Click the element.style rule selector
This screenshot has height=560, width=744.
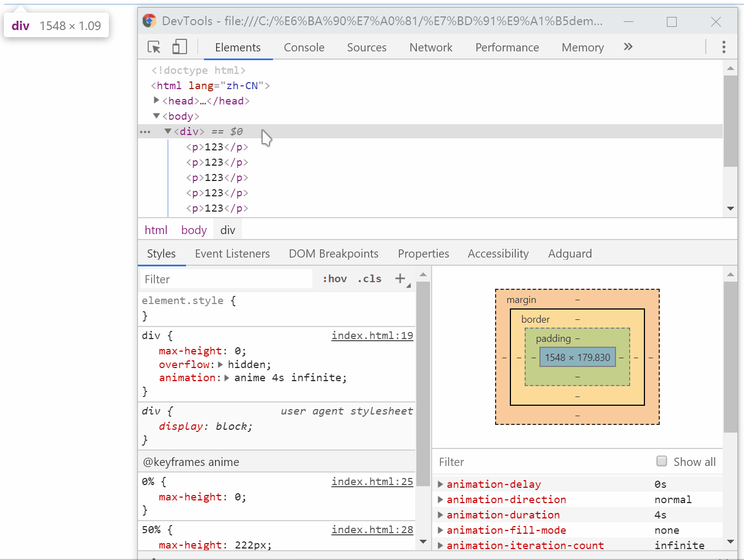(x=183, y=300)
